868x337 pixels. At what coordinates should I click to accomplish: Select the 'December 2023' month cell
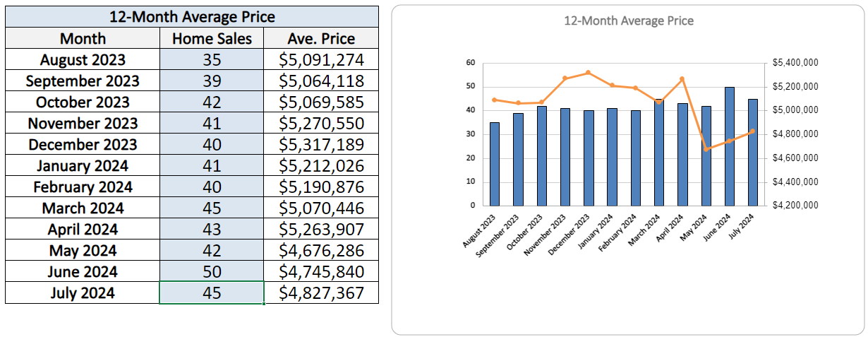83,144
